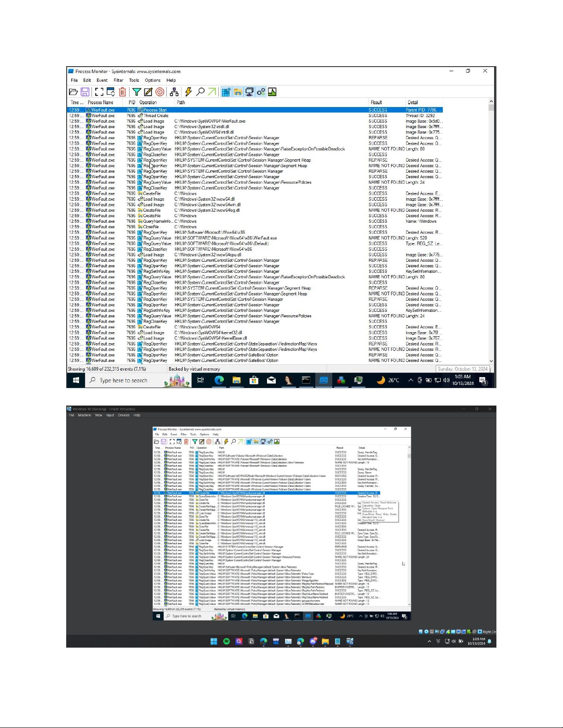Open the Devices menu in the VirtualBox window
563x728 pixels.
(124, 415)
